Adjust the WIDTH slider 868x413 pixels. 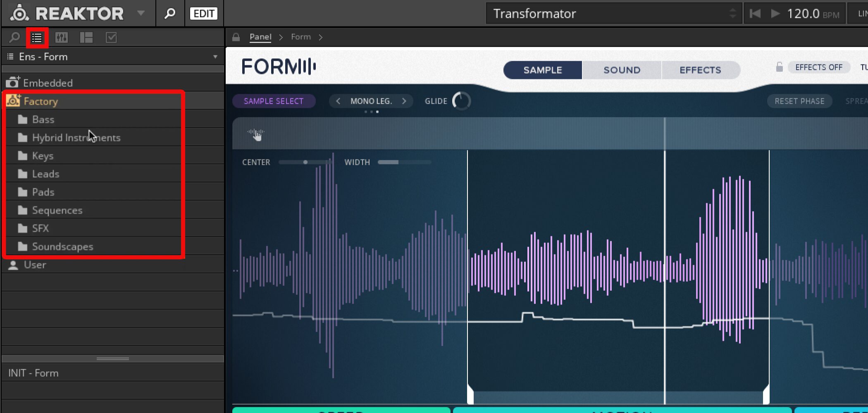point(404,162)
